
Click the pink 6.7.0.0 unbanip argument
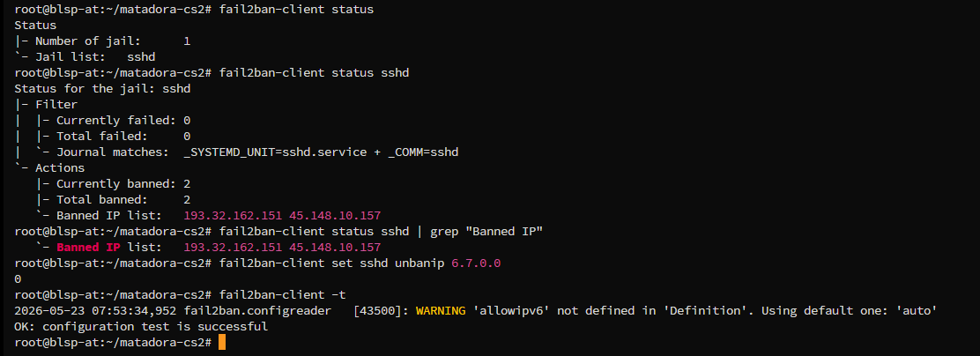476,263
